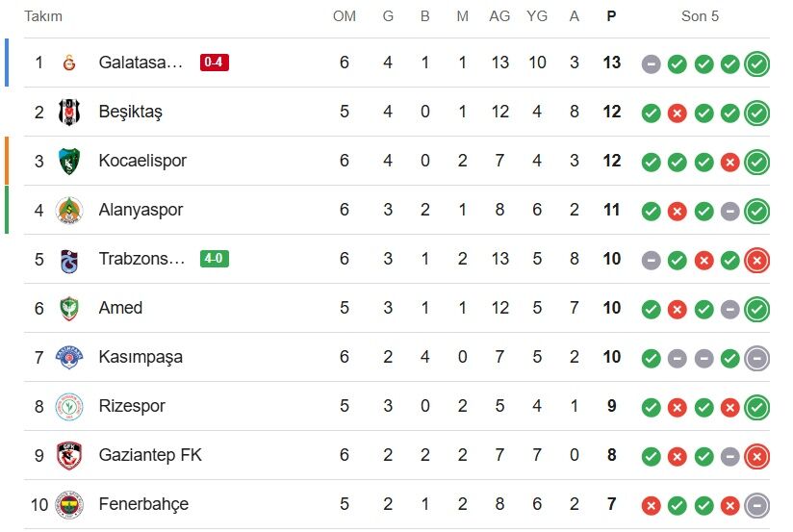The width and height of the screenshot is (793, 532).
Task: Click the P points column header
Action: tap(611, 16)
